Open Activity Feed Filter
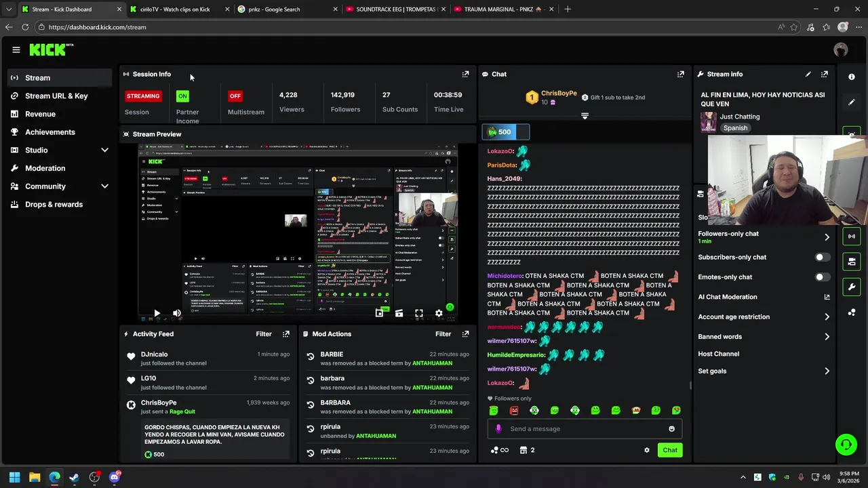Viewport: 868px width, 488px height. pos(264,333)
